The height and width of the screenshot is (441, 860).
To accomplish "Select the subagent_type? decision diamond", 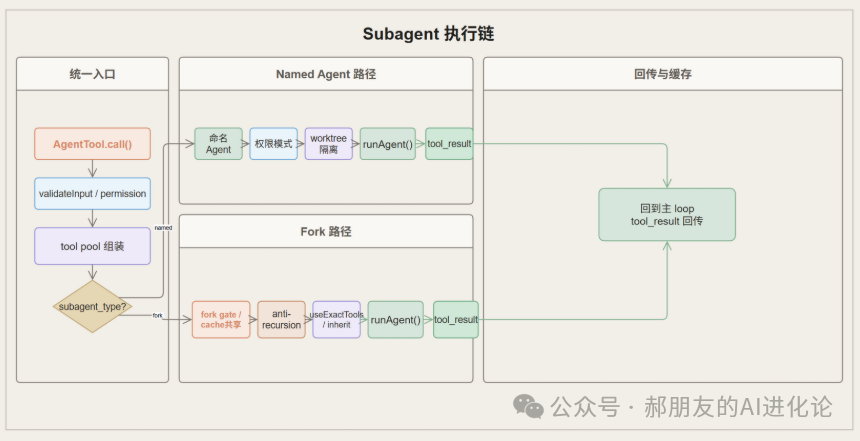I will tap(92, 305).
